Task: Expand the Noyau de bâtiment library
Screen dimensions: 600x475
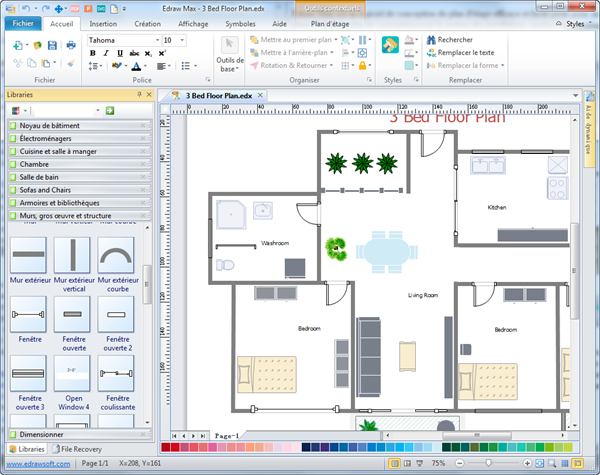Action: point(80,126)
